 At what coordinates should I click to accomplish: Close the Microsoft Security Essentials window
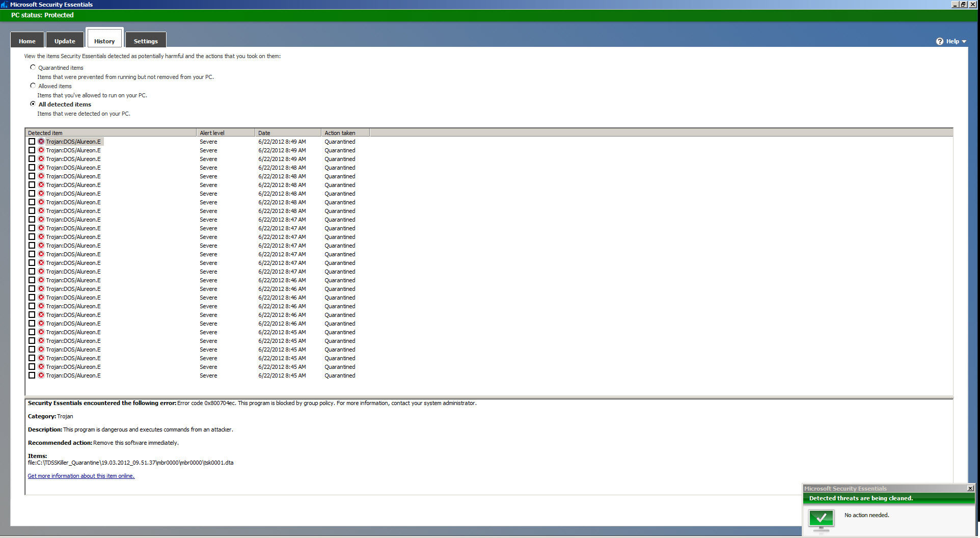972,4
